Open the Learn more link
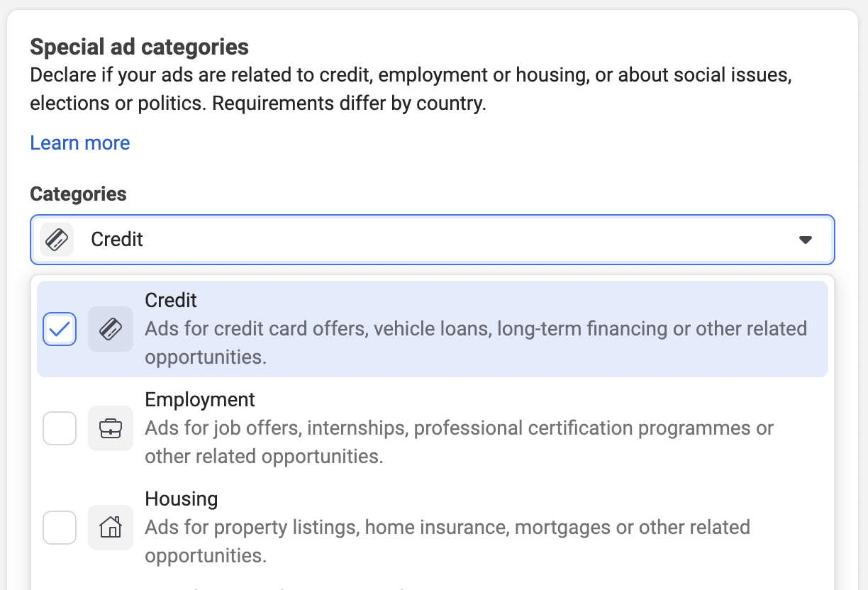 point(80,143)
